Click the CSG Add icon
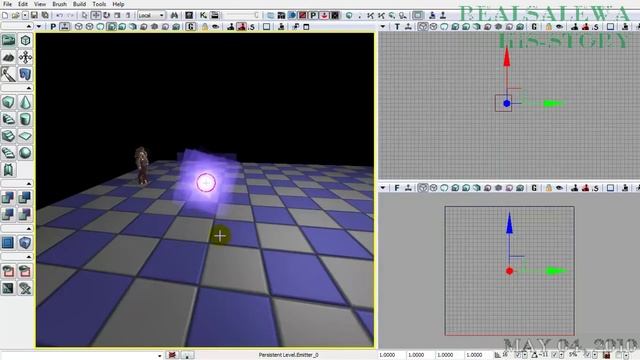 click(8, 198)
